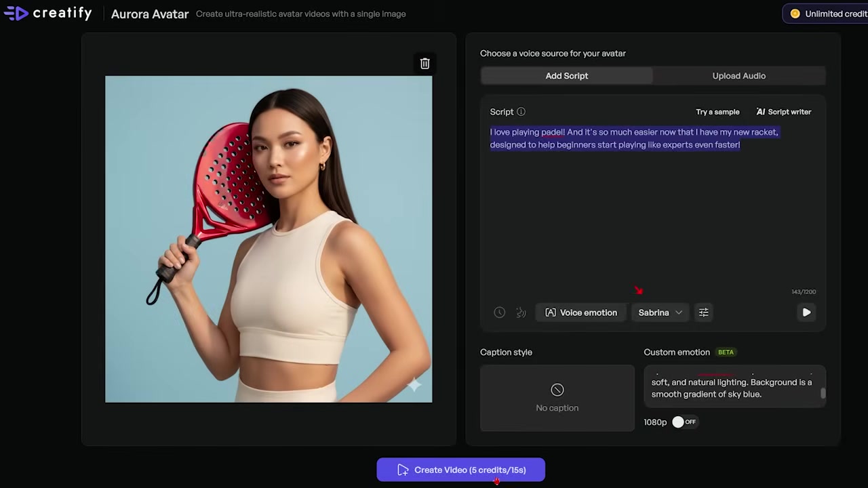The width and height of the screenshot is (868, 488).
Task: Click the Creatify logo
Action: click(x=47, y=13)
